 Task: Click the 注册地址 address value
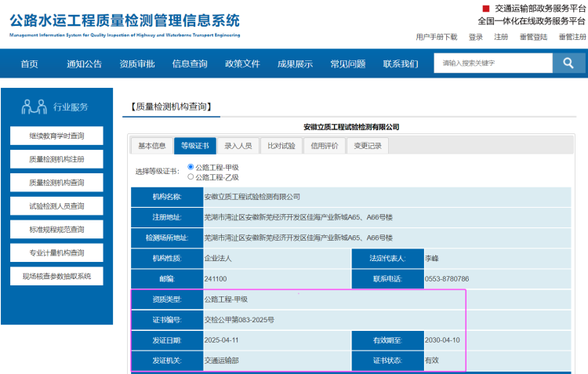(298, 217)
